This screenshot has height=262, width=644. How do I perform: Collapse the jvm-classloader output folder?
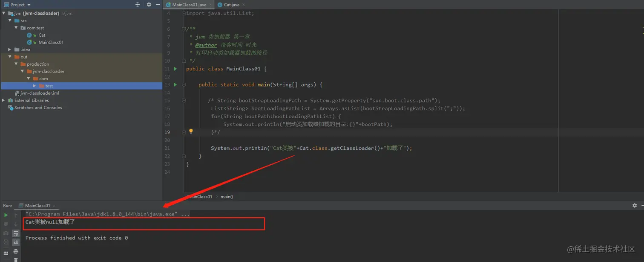(22, 71)
